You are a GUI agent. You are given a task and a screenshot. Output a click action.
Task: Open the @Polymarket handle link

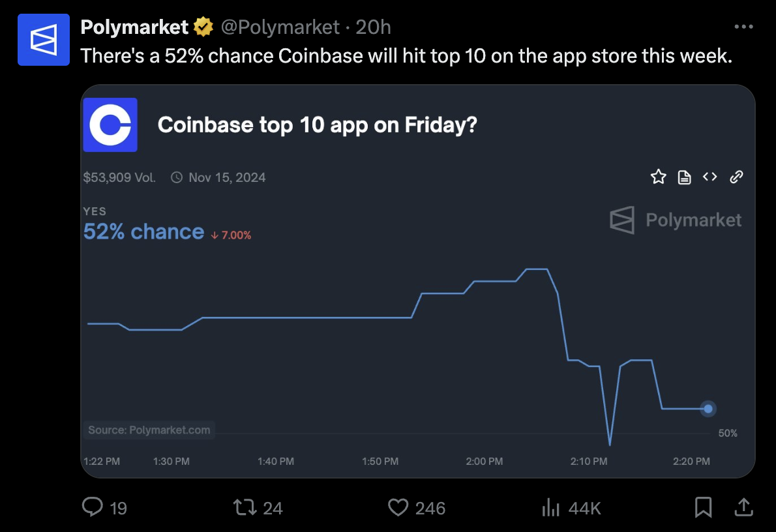pyautogui.click(x=280, y=27)
